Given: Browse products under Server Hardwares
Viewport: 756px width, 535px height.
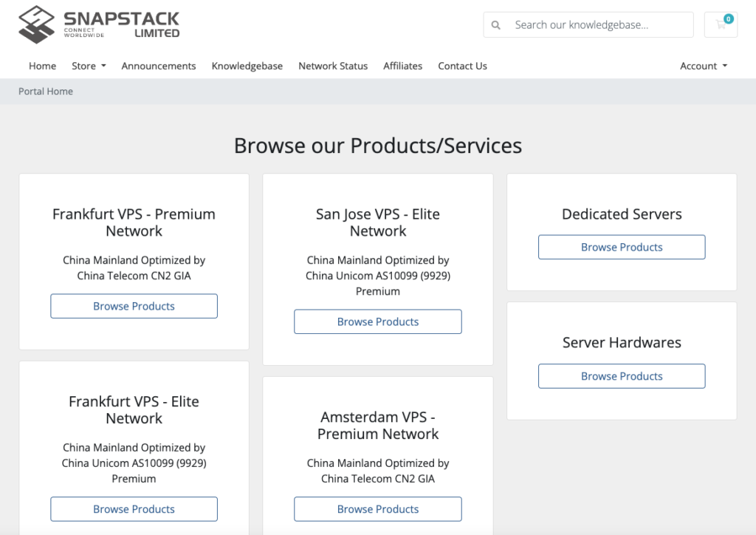Looking at the screenshot, I should click(x=622, y=376).
